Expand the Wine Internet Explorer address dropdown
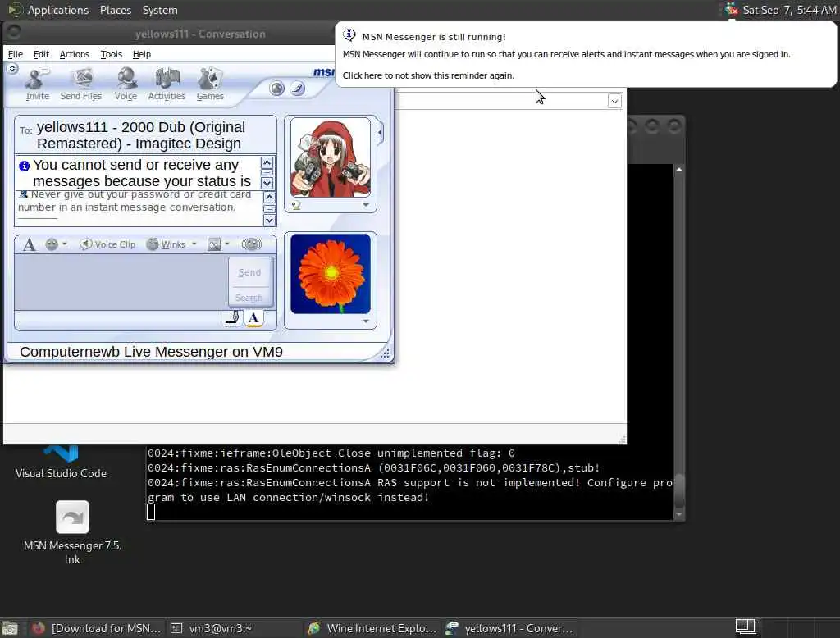 point(614,101)
